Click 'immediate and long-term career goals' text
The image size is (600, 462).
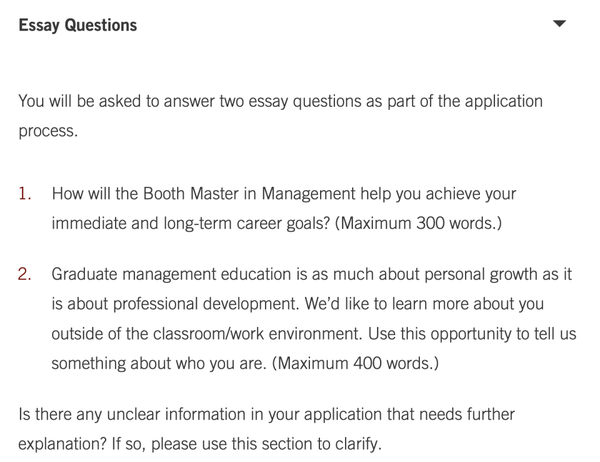click(191, 223)
